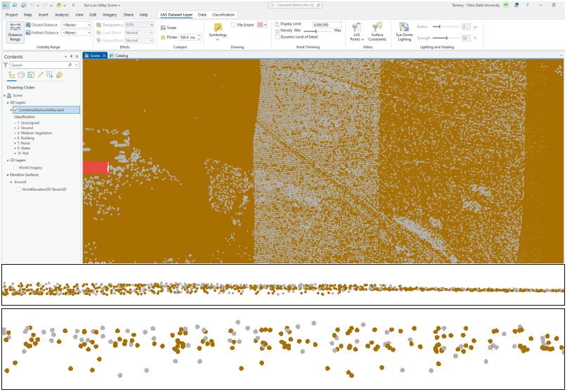
Task: Close the Scene view tab
Action: pos(104,55)
